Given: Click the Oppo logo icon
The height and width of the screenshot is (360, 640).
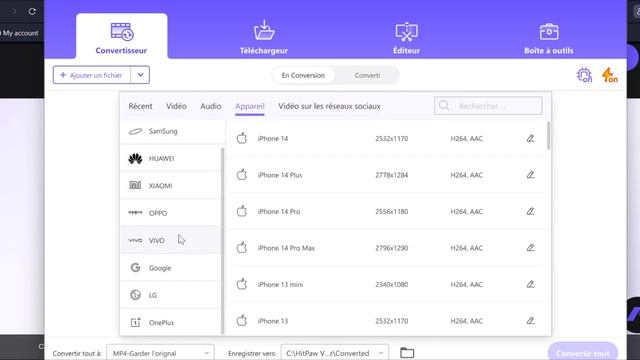Looking at the screenshot, I should (135, 212).
